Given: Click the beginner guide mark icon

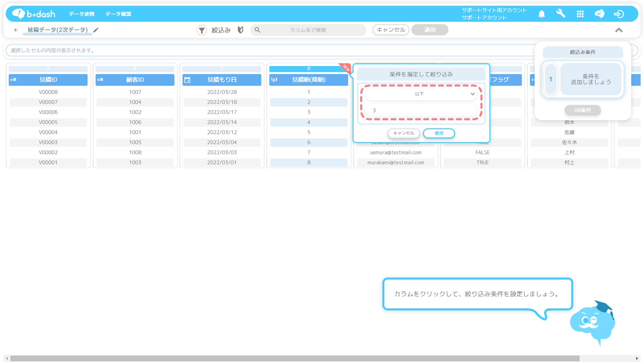Looking at the screenshot, I should pyautogui.click(x=241, y=30).
